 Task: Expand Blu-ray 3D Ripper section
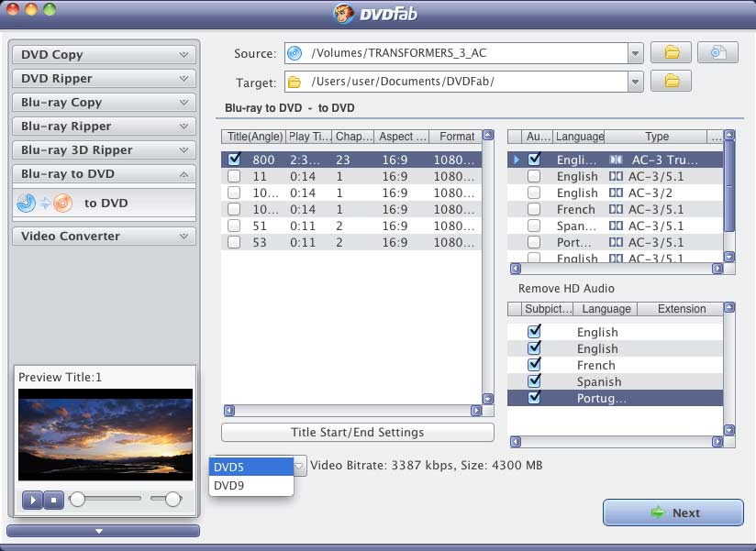coord(105,149)
